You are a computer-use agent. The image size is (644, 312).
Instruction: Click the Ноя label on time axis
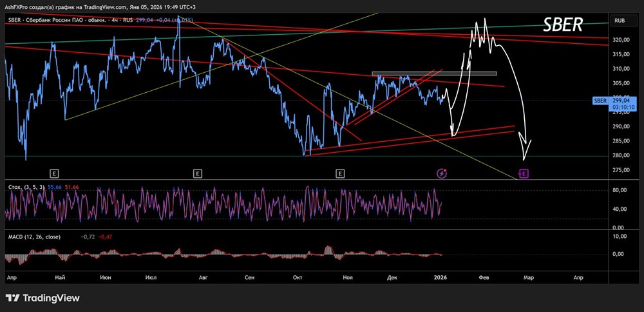coord(348,278)
